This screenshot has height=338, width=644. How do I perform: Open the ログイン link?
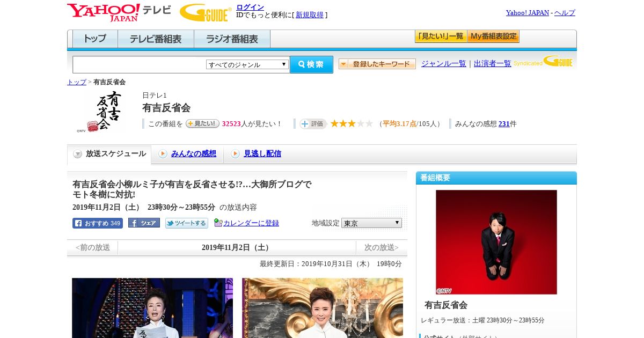[250, 7]
